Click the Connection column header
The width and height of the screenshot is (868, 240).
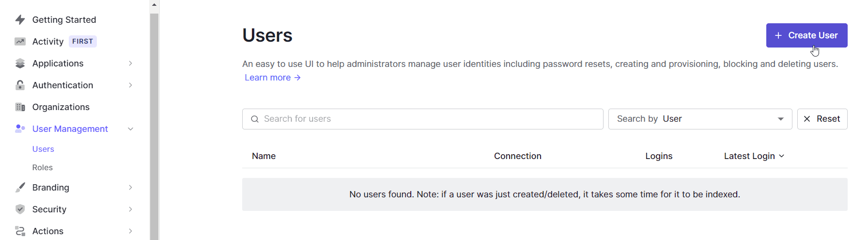518,156
